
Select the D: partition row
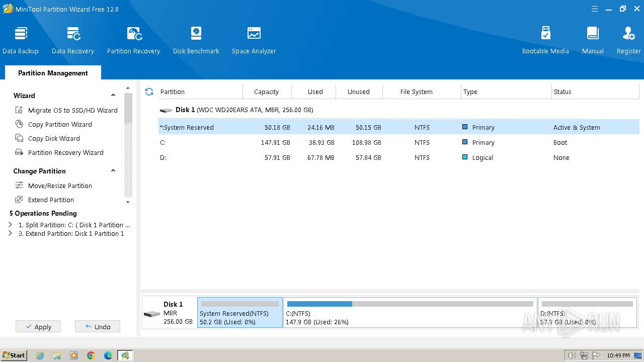[x=398, y=157]
